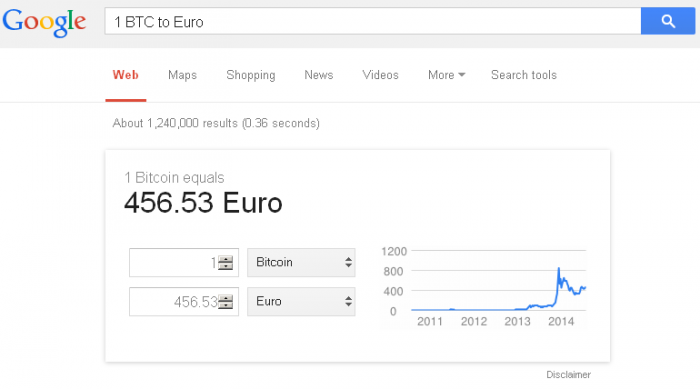
Task: Open the Bitcoin currency dropdown
Action: pos(301,262)
